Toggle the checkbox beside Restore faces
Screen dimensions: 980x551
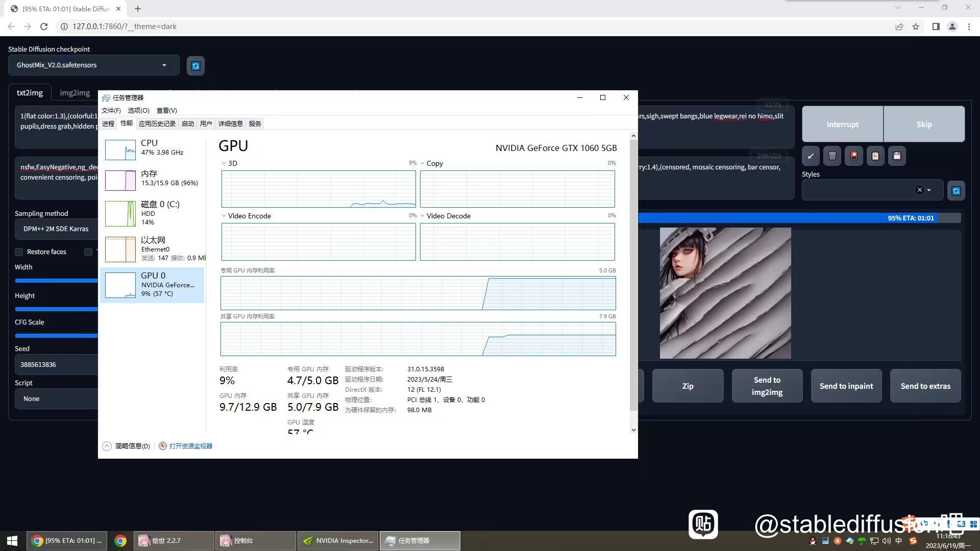[x=88, y=252]
